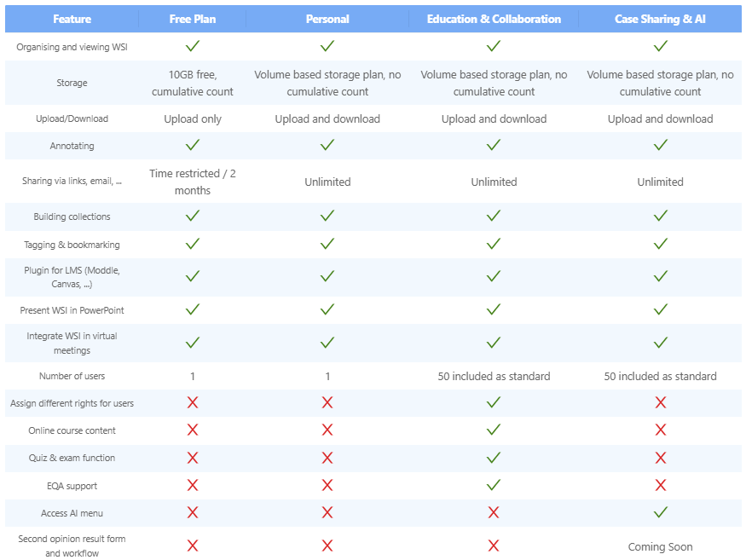The image size is (746, 560).
Task: Click Case Sharing checkmark for Organising and viewing WSI
Action: (x=660, y=46)
